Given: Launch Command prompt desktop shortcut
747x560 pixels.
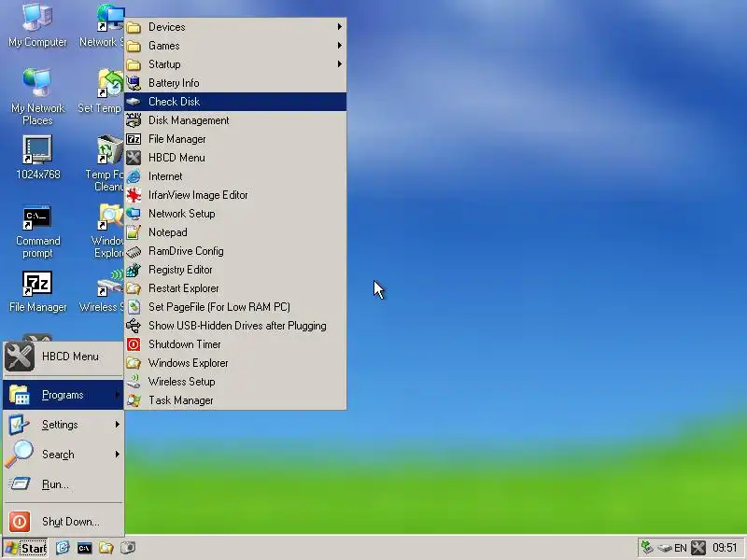Looking at the screenshot, I should click(37, 231).
